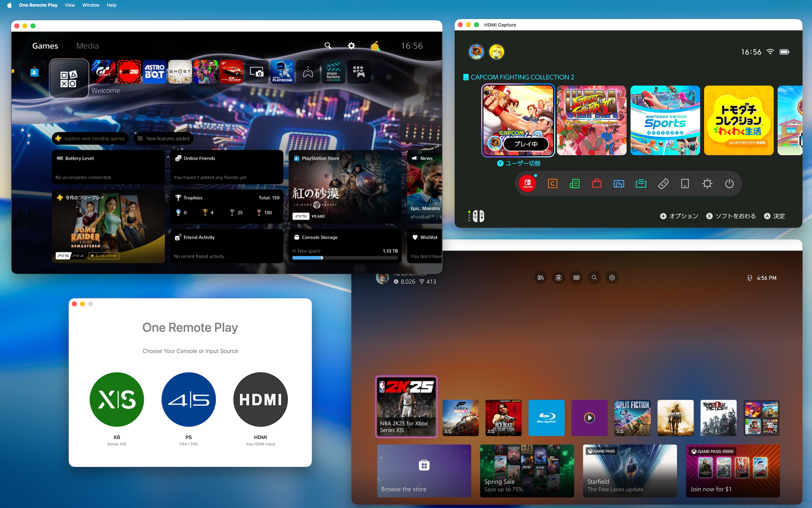The image size is (812, 508).
Task: Open the Switch Album icon
Action: [619, 184]
